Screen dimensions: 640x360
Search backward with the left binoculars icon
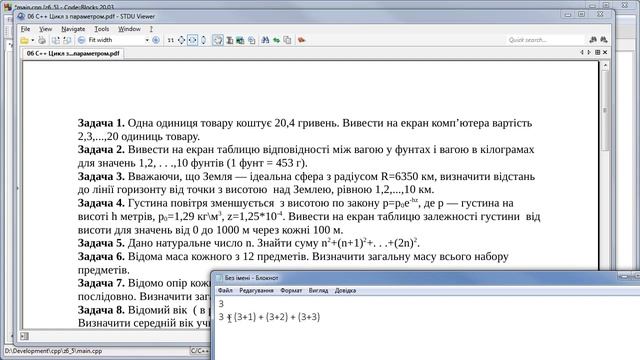click(x=593, y=40)
